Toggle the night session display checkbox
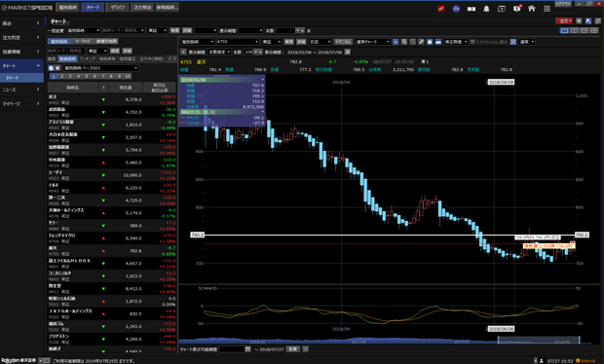The width and height of the screenshot is (604, 364). 472,42
